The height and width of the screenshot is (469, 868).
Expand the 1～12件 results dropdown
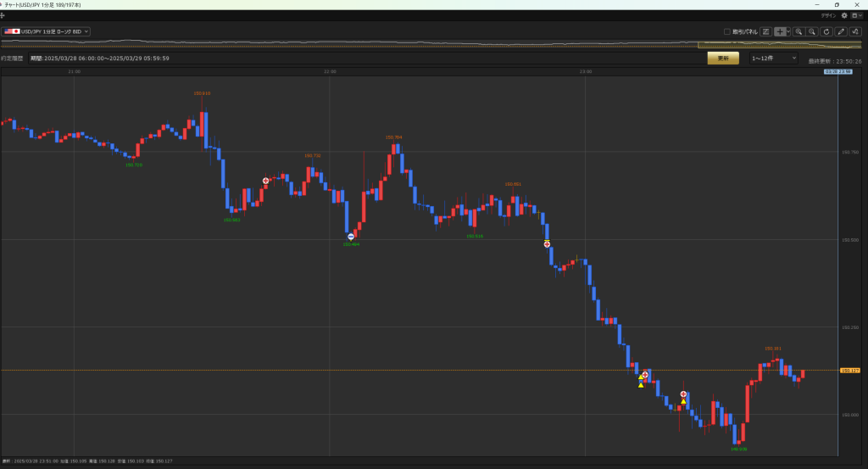click(x=771, y=59)
